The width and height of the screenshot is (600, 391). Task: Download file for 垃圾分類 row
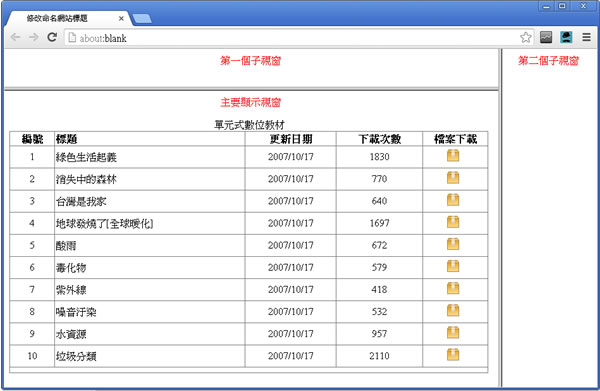pos(453,355)
